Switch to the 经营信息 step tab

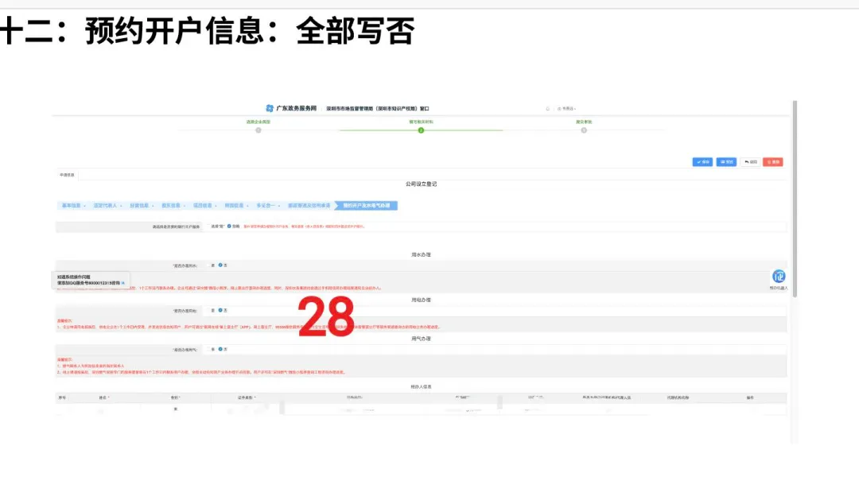[x=139, y=205]
